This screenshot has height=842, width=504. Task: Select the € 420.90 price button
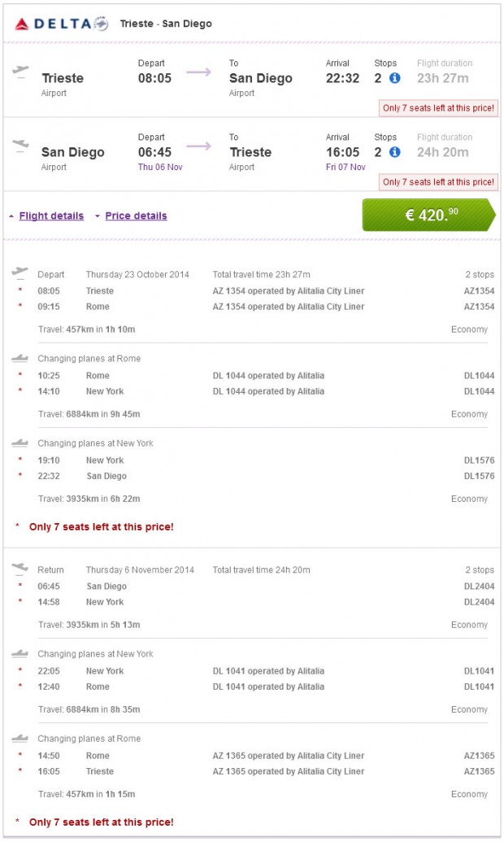(428, 215)
